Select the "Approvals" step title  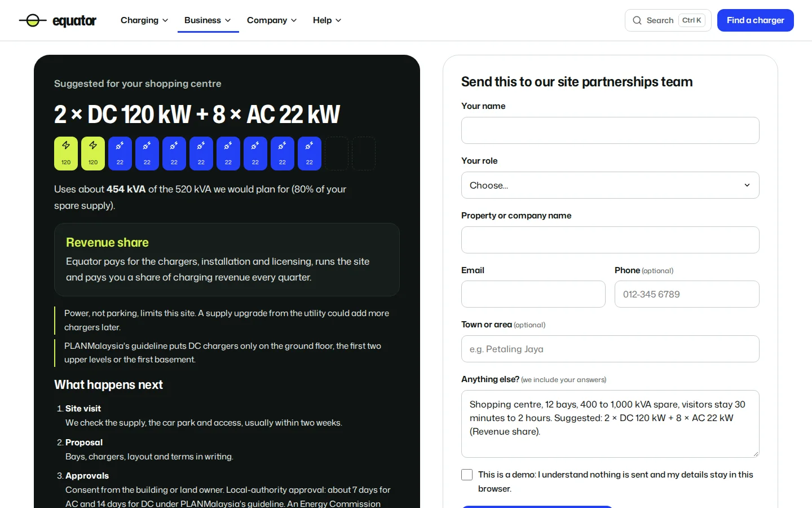coord(87,476)
